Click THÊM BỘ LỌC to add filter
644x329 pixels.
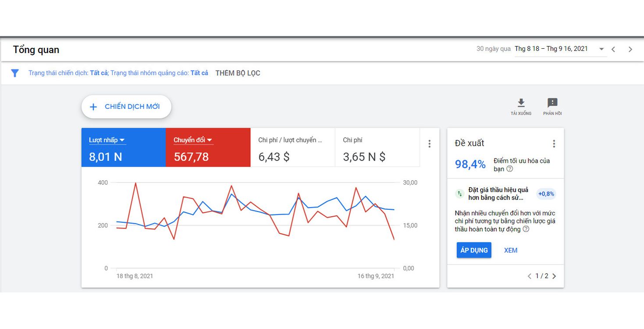[x=238, y=73]
